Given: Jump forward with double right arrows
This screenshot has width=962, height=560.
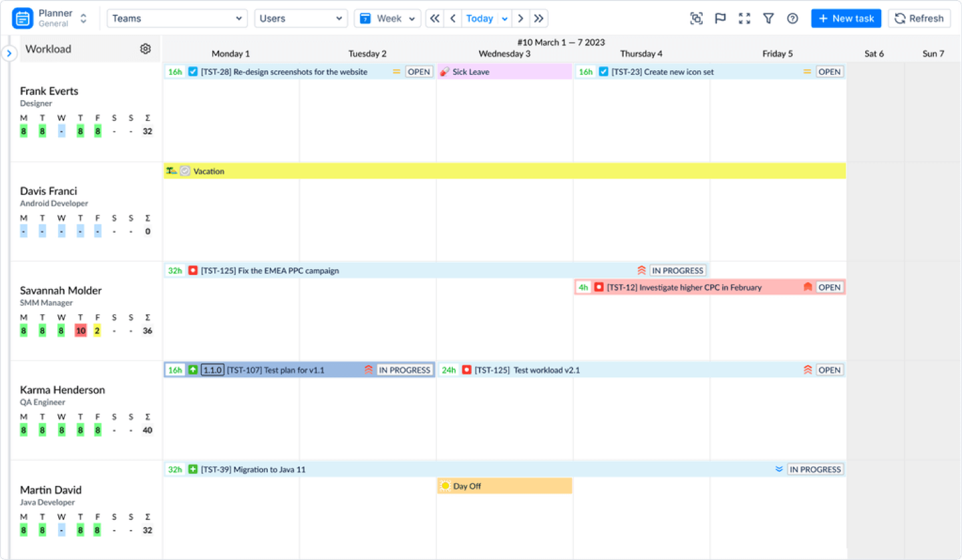Looking at the screenshot, I should click(538, 19).
